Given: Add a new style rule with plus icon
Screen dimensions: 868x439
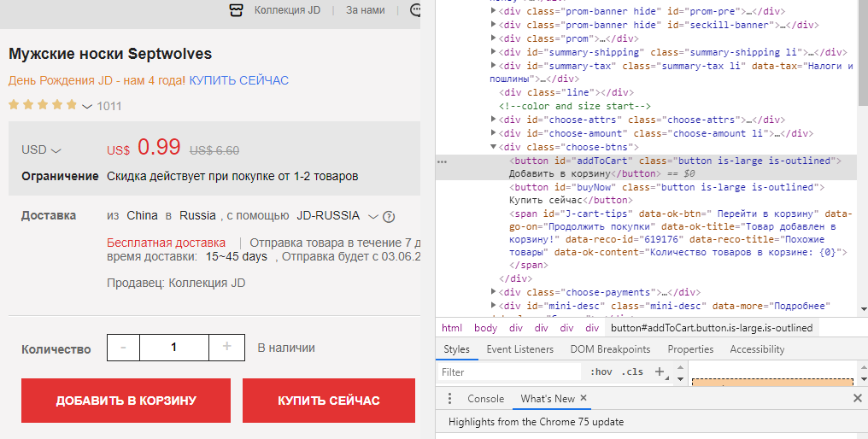Looking at the screenshot, I should [660, 372].
